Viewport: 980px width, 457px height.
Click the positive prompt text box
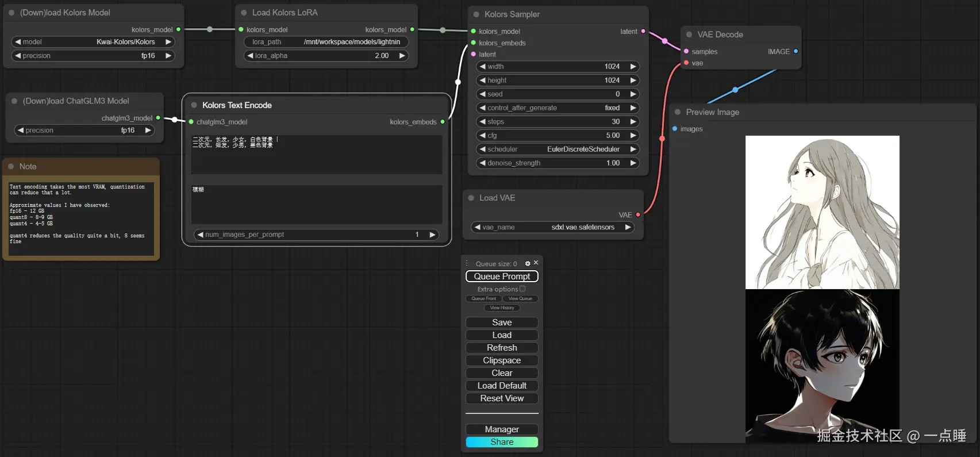[x=317, y=155]
